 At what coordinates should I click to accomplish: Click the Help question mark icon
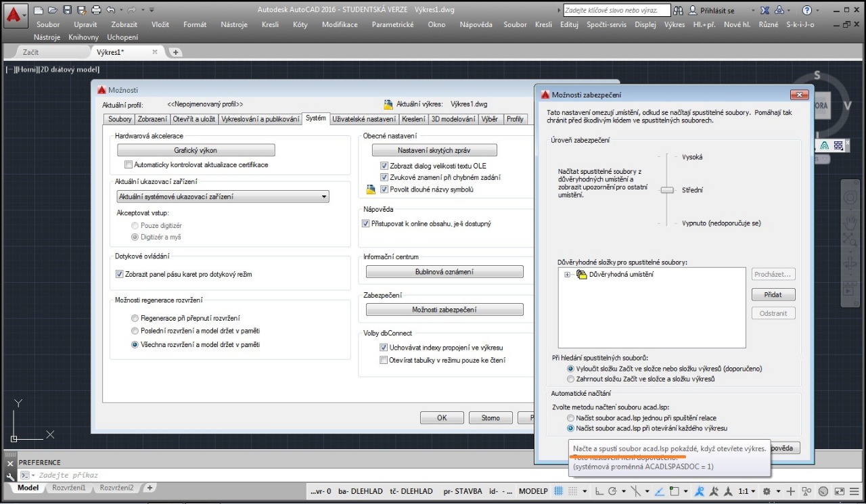point(806,10)
